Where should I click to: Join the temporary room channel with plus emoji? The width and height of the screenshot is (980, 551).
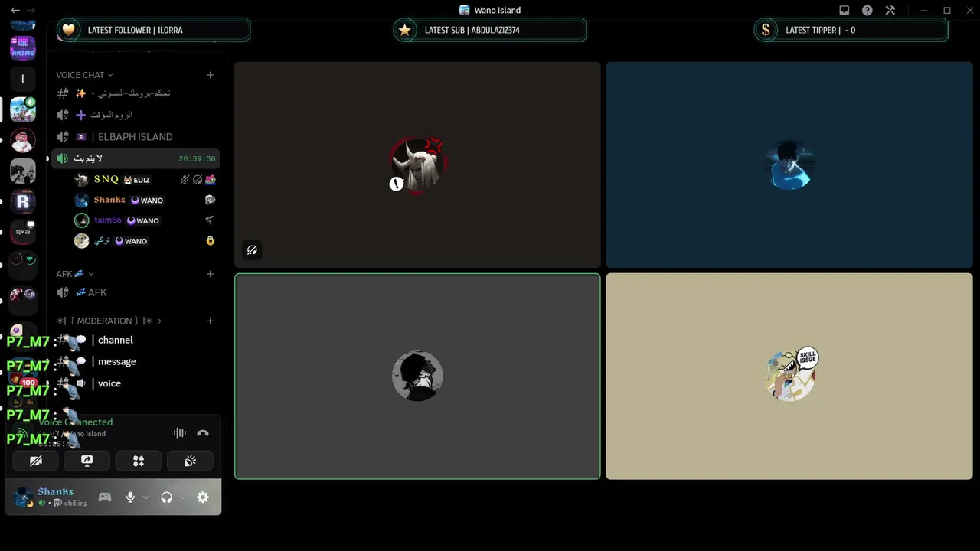(136, 115)
